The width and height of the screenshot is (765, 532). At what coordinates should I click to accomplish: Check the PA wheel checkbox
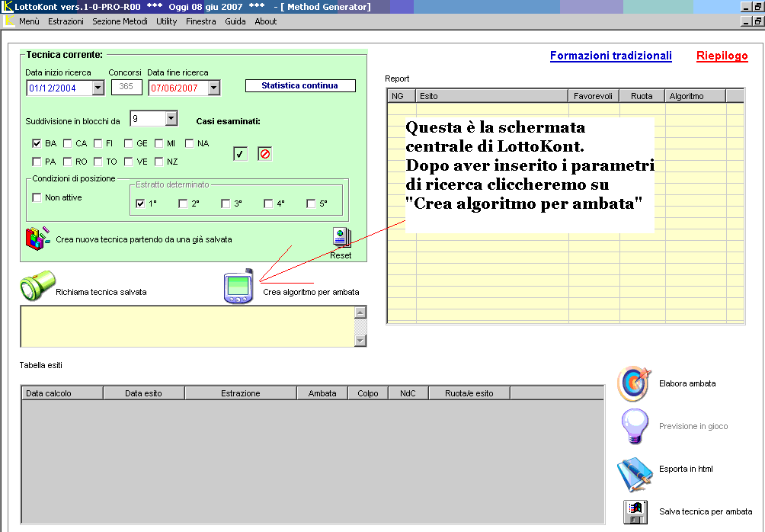pyautogui.click(x=37, y=162)
